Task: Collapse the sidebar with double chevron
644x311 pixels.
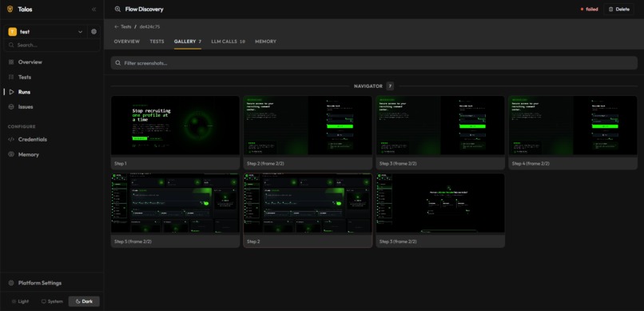Action: [93, 9]
